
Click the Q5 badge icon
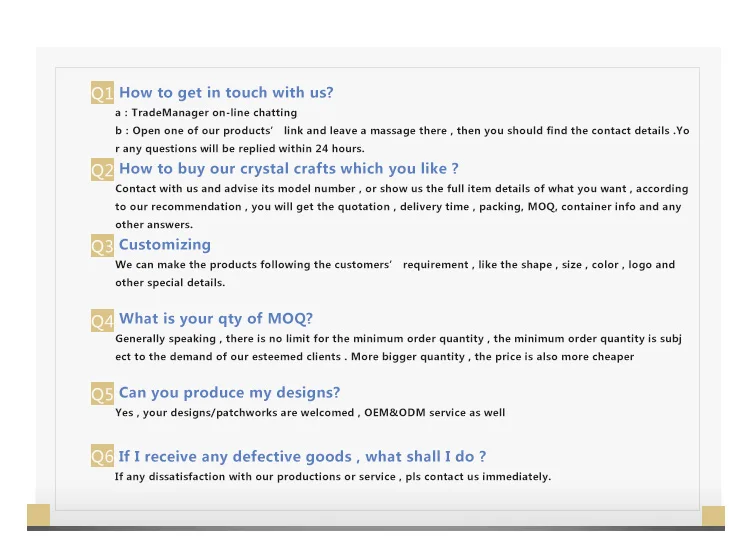pos(103,394)
